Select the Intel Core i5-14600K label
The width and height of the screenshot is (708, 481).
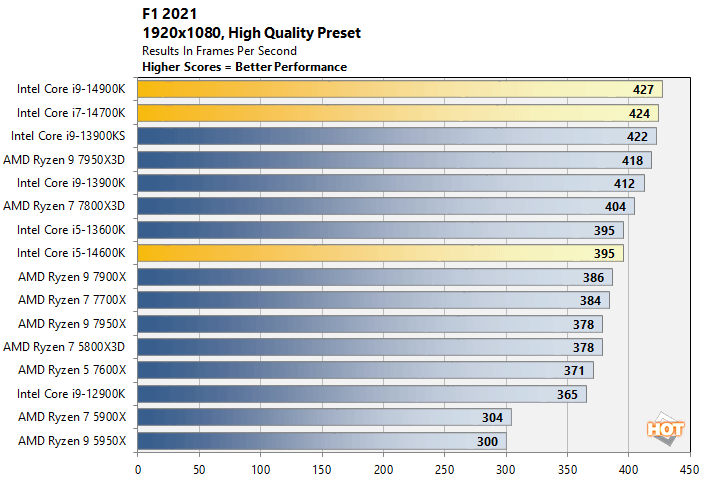71,253
